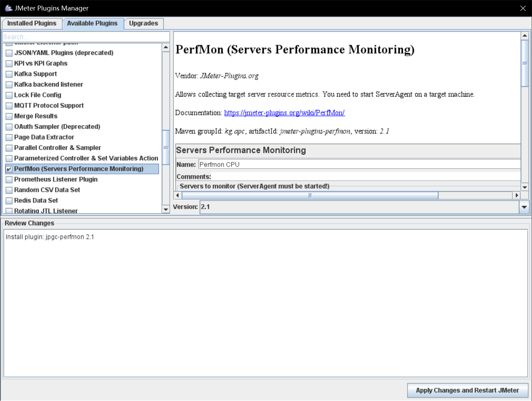Screen dimensions: 532x401
Task: Open the Upgrades tab
Action: 143,24
